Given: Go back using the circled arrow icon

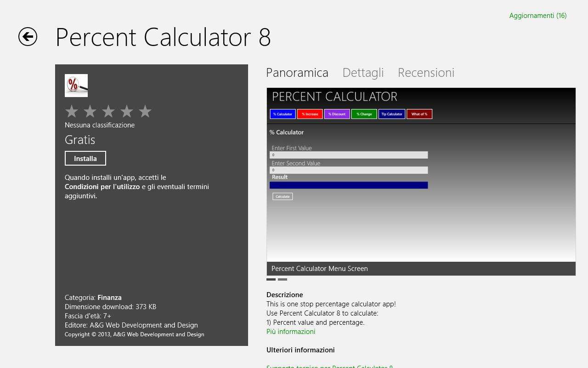Looking at the screenshot, I should pos(28,37).
